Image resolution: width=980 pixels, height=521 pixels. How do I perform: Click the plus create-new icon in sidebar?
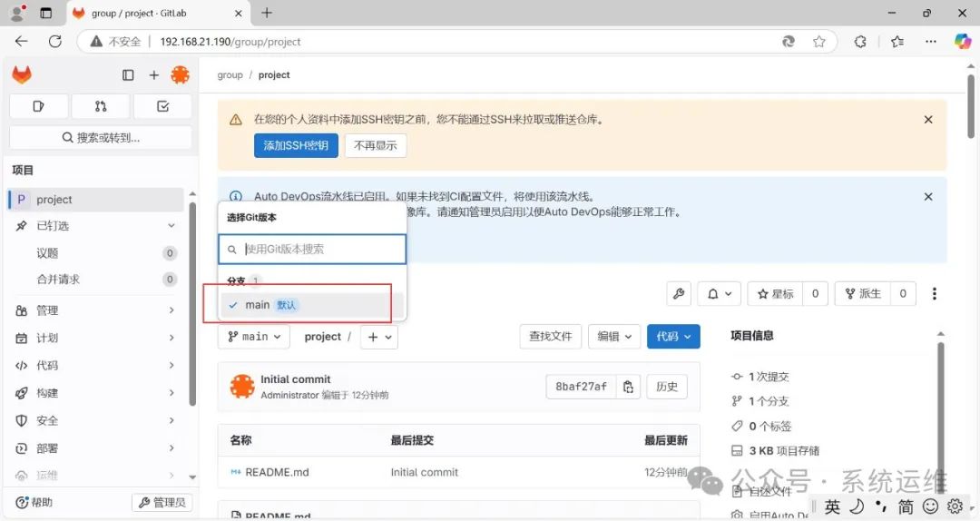[153, 75]
